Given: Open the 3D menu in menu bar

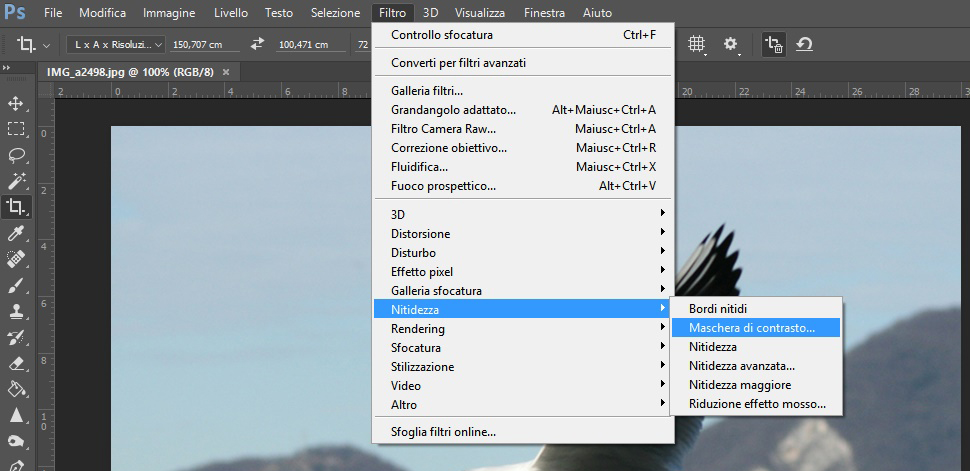Looking at the screenshot, I should point(431,12).
